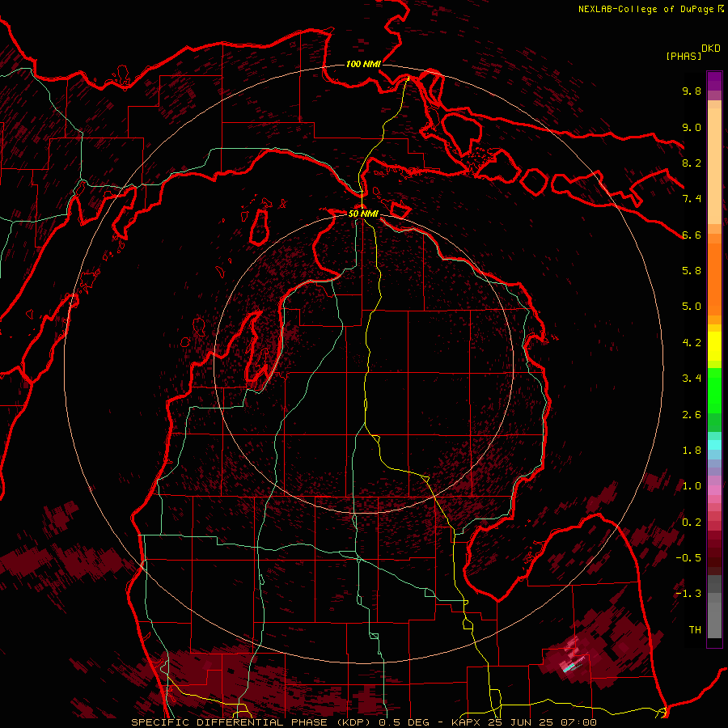Click the -0.5 color scale value

coord(688,558)
